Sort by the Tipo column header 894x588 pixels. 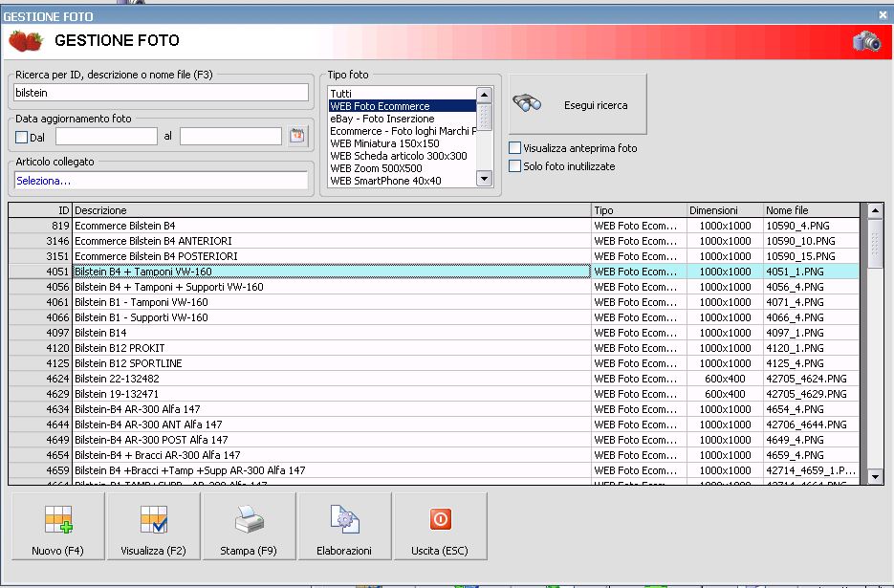(639, 210)
